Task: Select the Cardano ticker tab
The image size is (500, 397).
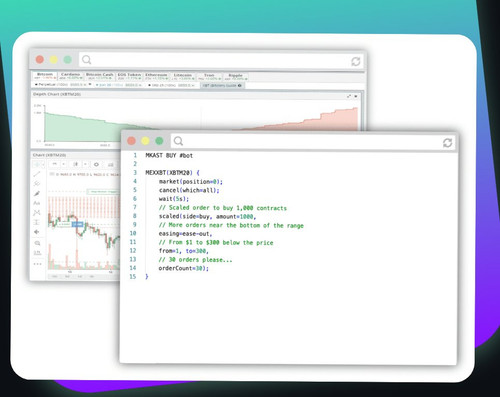Action: [x=70, y=76]
